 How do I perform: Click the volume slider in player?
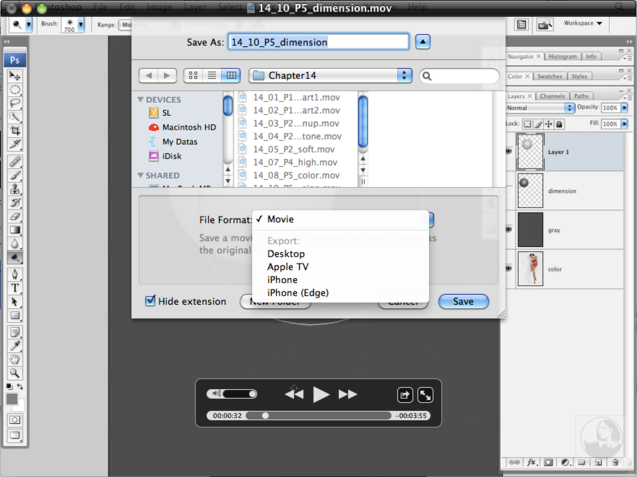pos(238,395)
